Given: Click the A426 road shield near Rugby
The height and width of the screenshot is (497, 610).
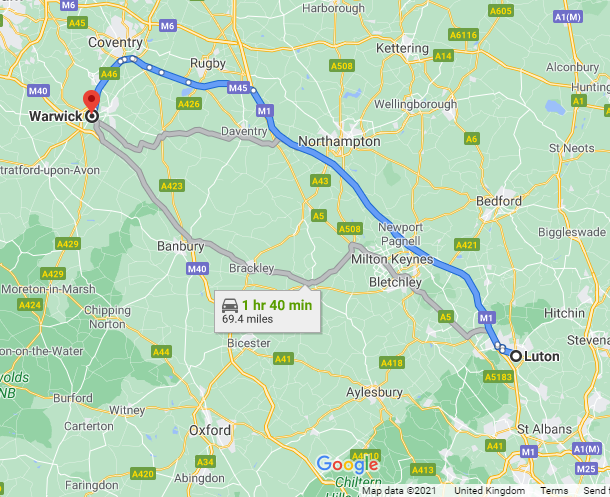Looking at the screenshot, I should tap(189, 104).
